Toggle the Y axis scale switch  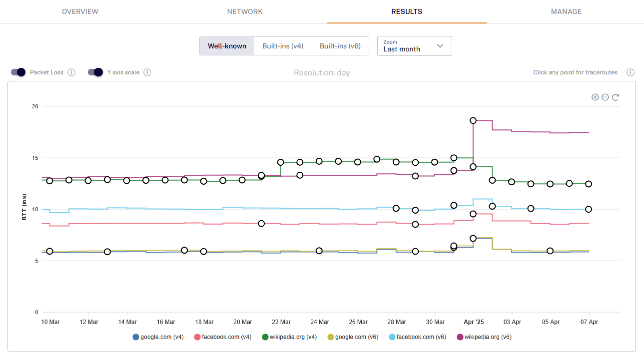[x=95, y=72]
